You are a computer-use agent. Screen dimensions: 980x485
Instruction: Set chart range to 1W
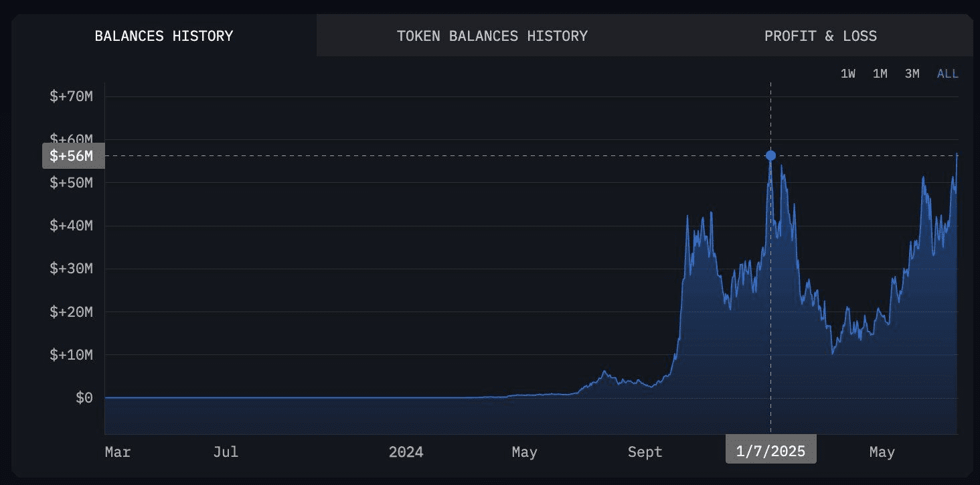(x=847, y=74)
